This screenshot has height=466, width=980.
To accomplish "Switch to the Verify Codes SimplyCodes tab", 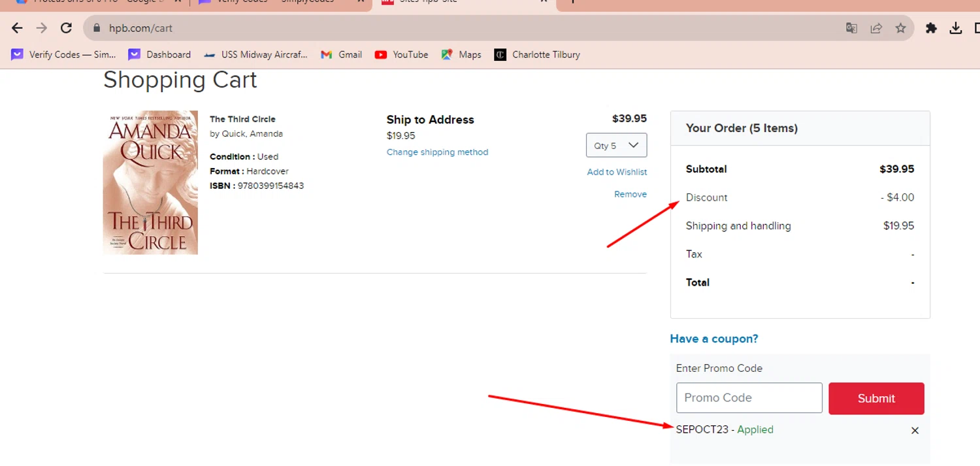I will coord(283,3).
